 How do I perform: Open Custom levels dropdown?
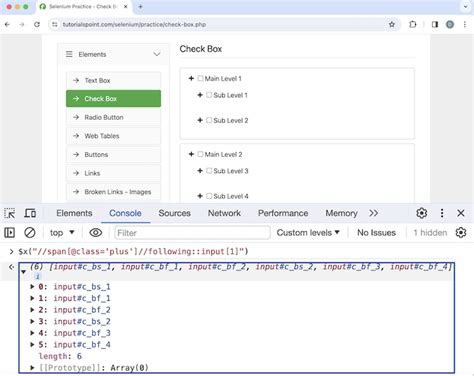click(x=308, y=232)
